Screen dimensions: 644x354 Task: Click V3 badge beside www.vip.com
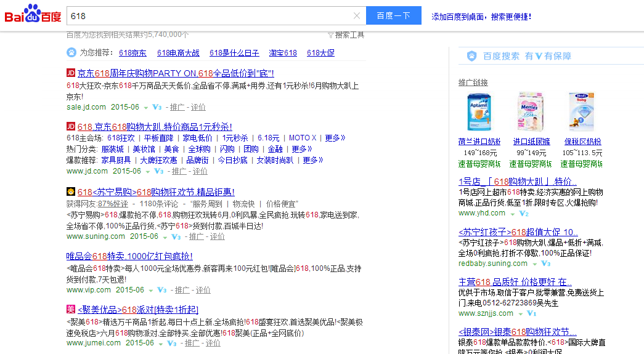click(x=162, y=290)
